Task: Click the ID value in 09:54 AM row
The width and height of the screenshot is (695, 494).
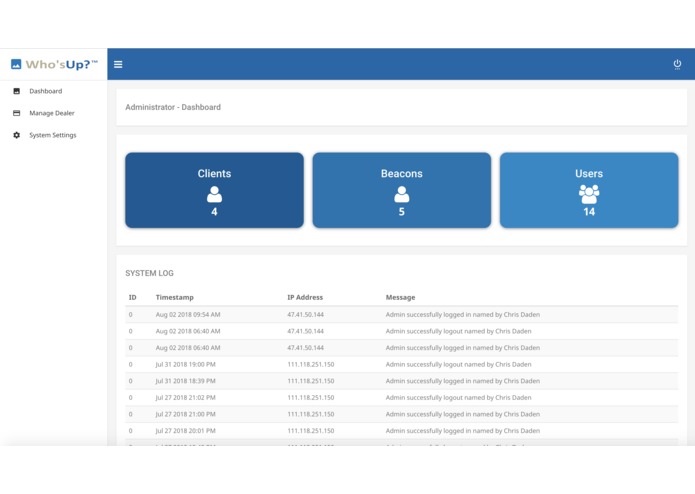Action: tap(130, 315)
